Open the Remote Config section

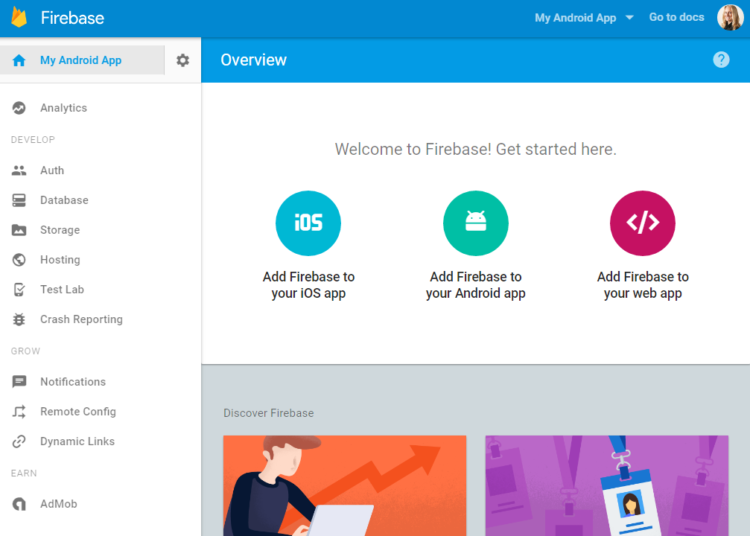tap(78, 411)
